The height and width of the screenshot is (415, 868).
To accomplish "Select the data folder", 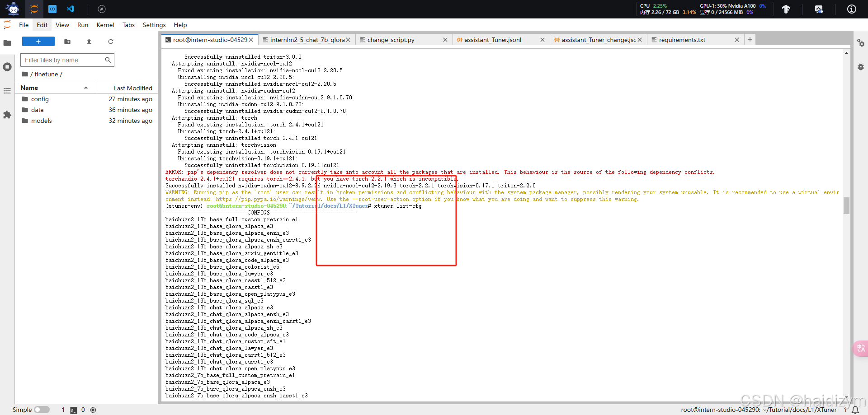I will click(x=87, y=110).
